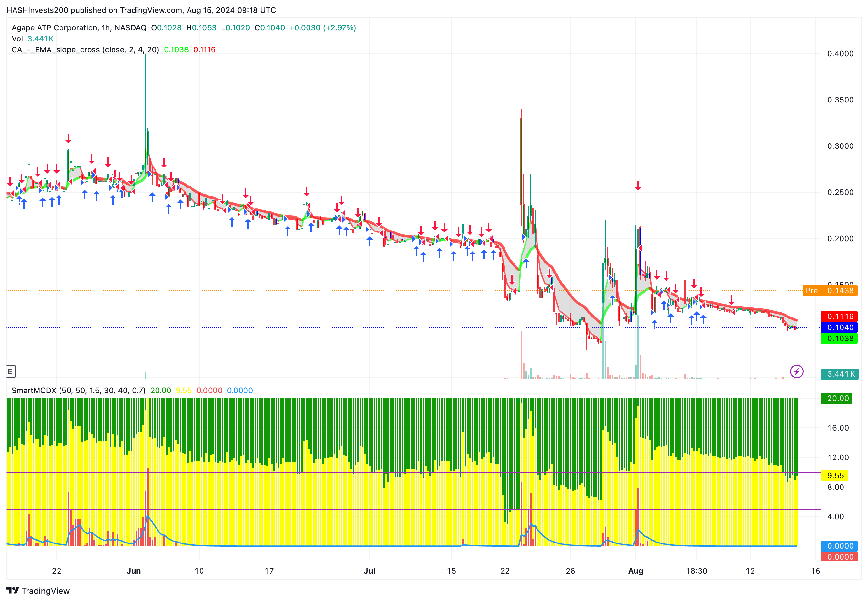This screenshot has height=602, width=868.
Task: Click the red 0.0000 scale label
Action: (x=840, y=557)
